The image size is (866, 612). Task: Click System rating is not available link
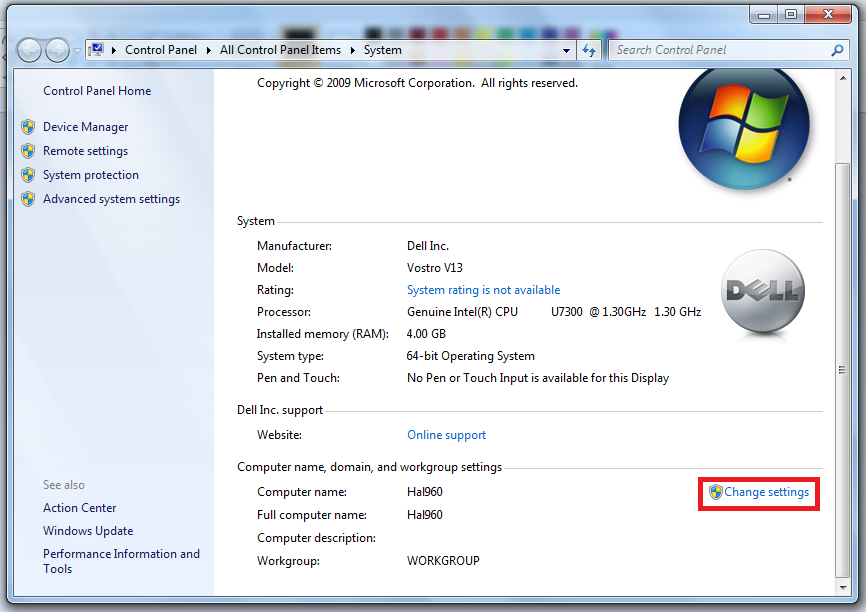click(484, 290)
